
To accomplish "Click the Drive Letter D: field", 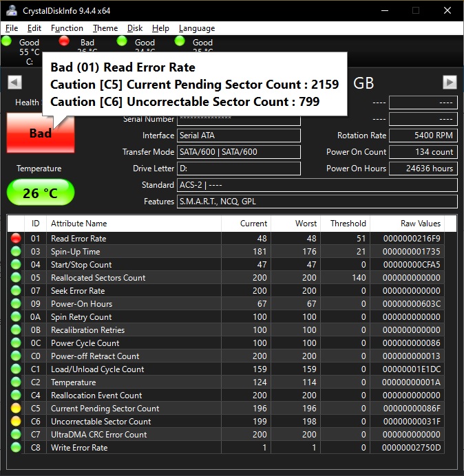I will pyautogui.click(x=239, y=169).
